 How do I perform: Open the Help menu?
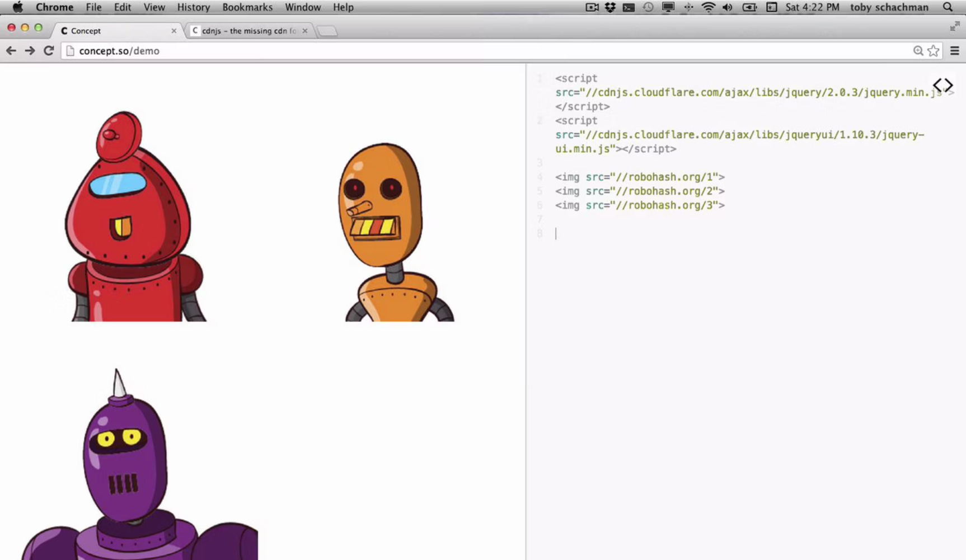(343, 7)
